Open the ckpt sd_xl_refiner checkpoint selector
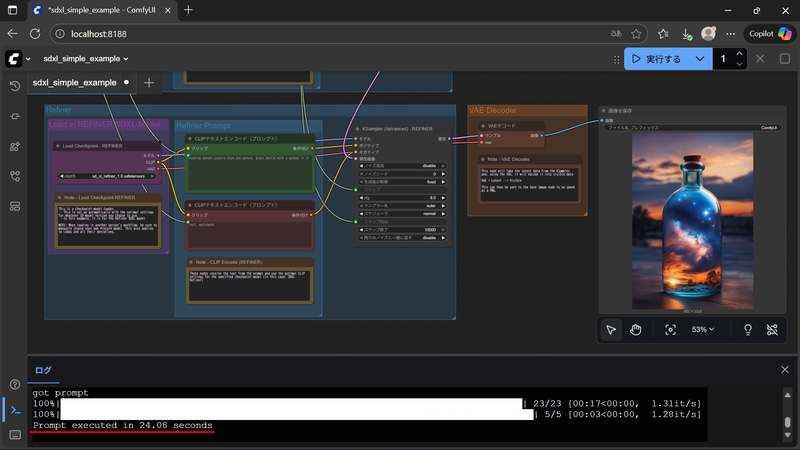This screenshot has height=450, width=800. [x=107, y=176]
